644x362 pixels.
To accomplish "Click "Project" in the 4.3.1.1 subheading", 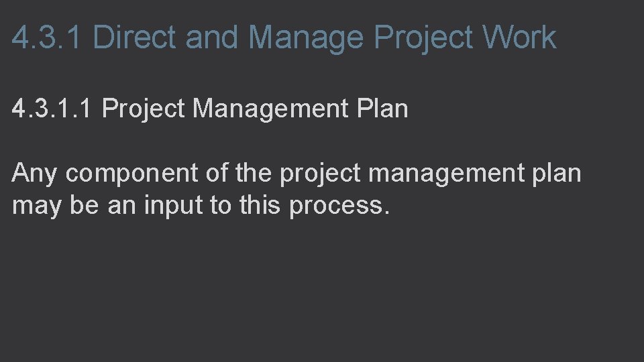I will pos(143,109).
